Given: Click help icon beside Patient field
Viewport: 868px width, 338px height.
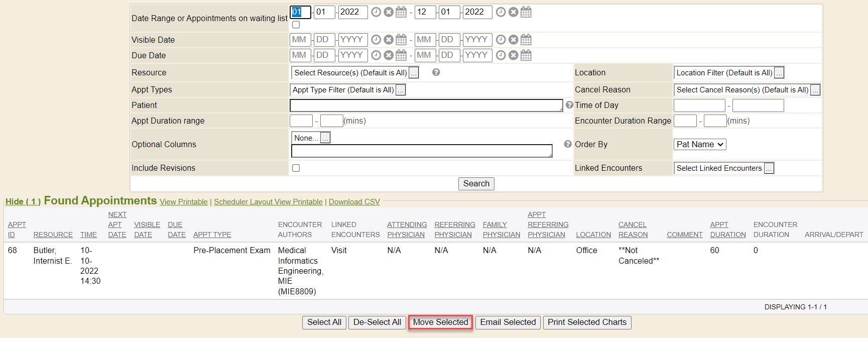Looking at the screenshot, I should click(569, 105).
